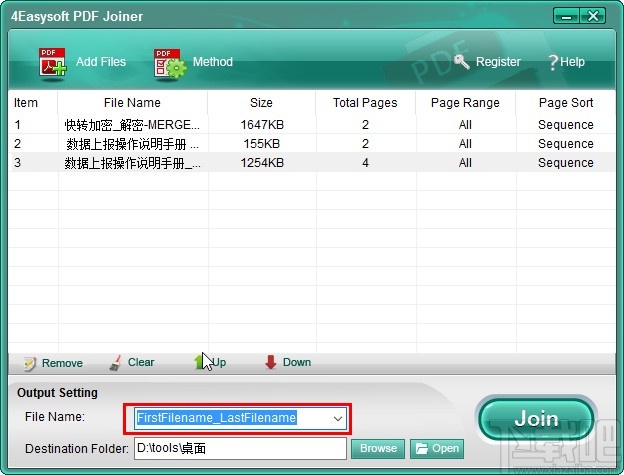Click the Register key icon
624x475 pixels.
click(462, 62)
